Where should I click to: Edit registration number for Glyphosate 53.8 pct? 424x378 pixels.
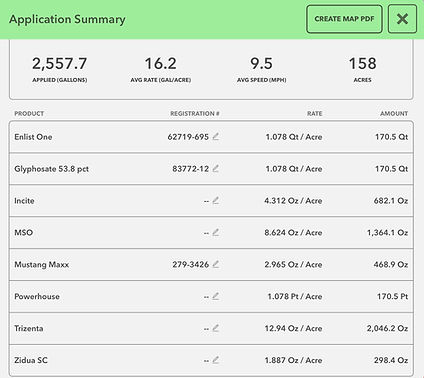(x=216, y=168)
